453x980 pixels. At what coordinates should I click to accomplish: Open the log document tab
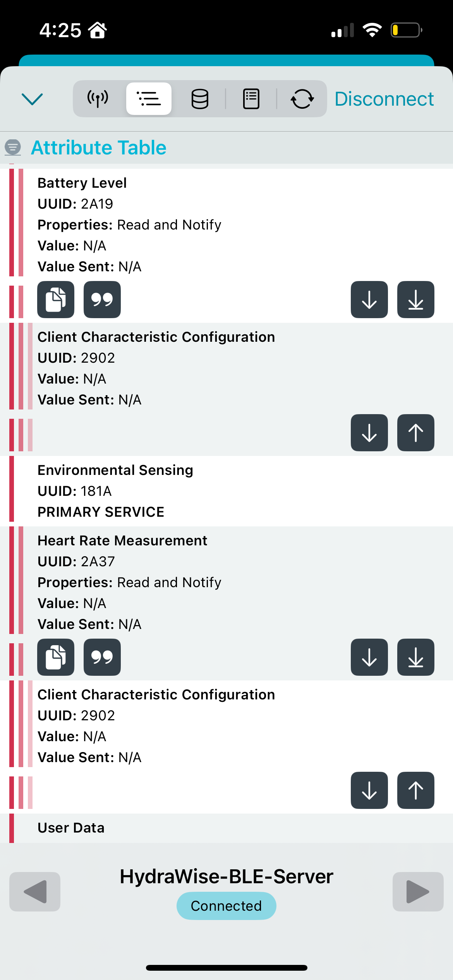251,99
